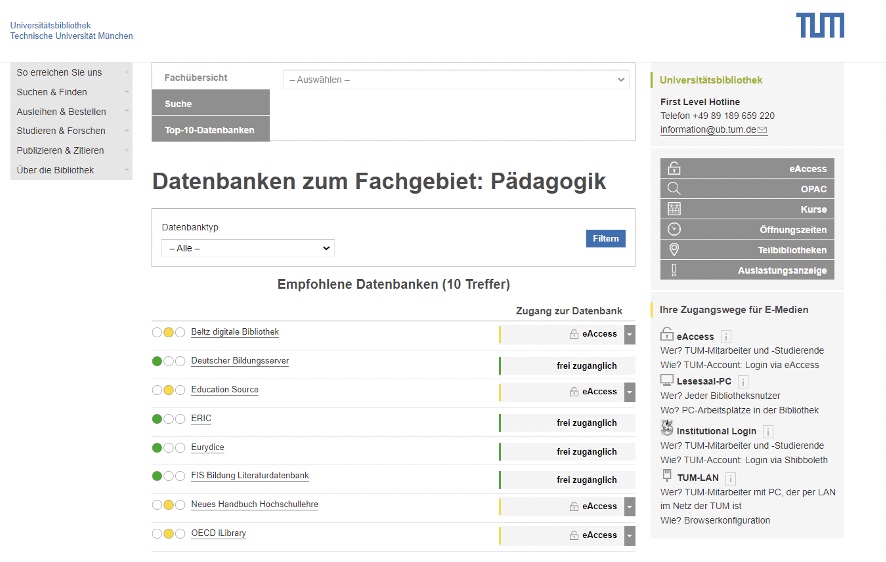Open the Deutscher Bildungsserver link
Screen dimensions: 886x562
coord(240,361)
